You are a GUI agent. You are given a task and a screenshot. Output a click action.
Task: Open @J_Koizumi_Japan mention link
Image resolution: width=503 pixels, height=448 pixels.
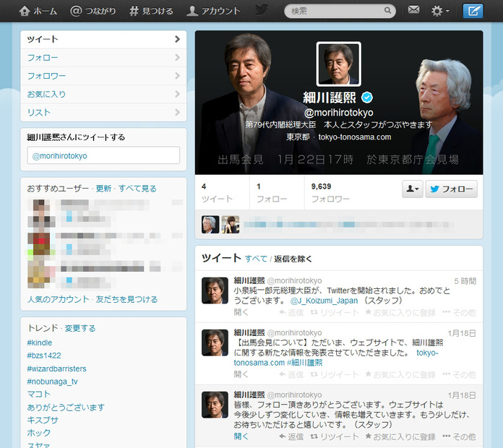click(x=324, y=301)
